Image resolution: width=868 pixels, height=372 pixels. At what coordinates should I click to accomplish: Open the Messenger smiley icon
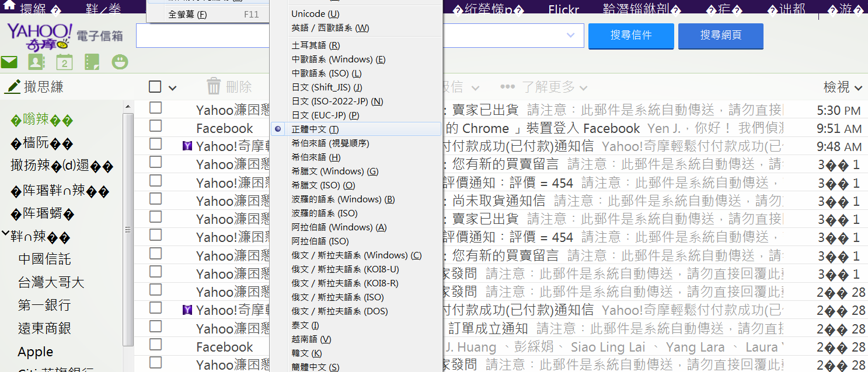[120, 62]
